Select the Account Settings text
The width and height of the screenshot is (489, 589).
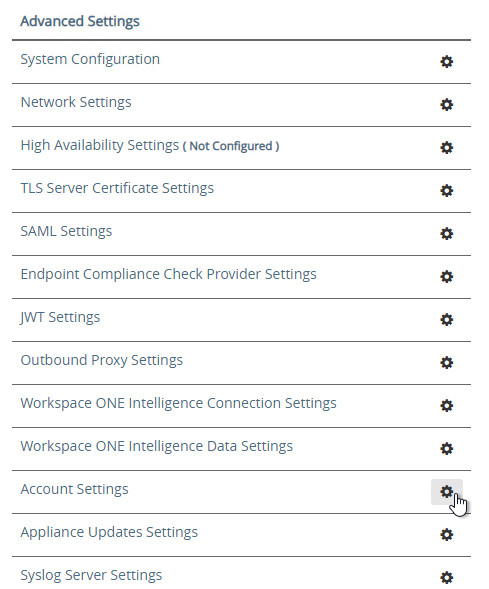(74, 489)
